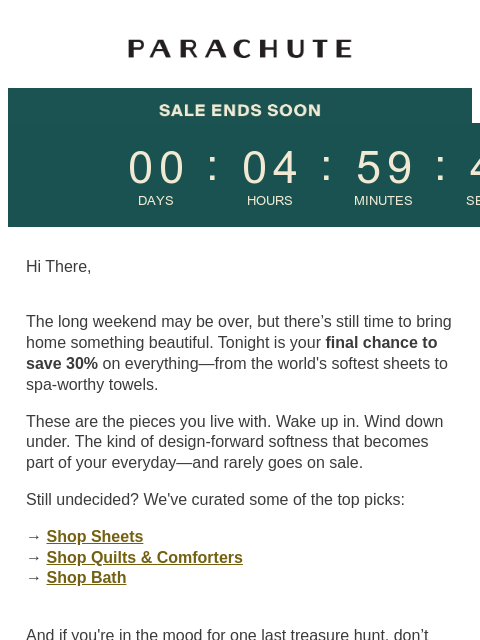Follow the Shop Bath link

86,578
